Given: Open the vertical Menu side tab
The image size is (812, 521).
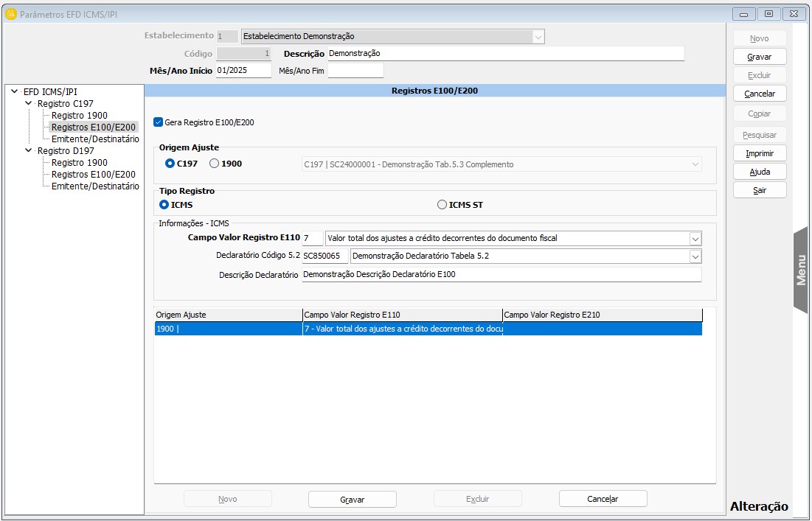Looking at the screenshot, I should 801,270.
